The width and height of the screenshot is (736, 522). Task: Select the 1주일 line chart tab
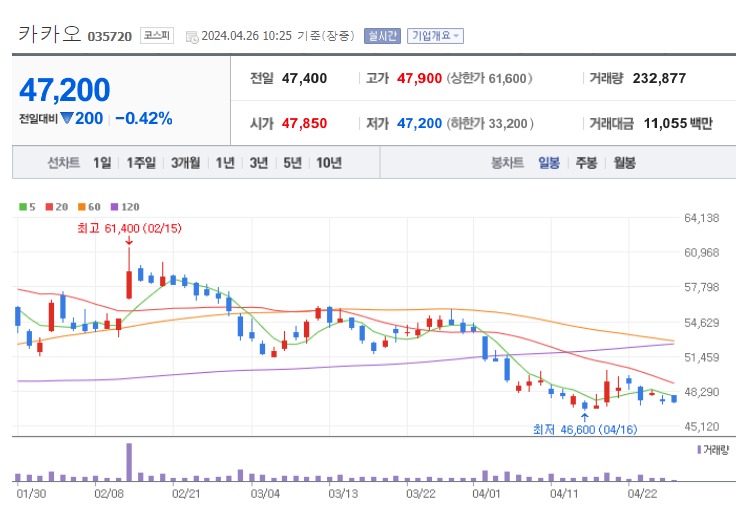click(x=141, y=163)
